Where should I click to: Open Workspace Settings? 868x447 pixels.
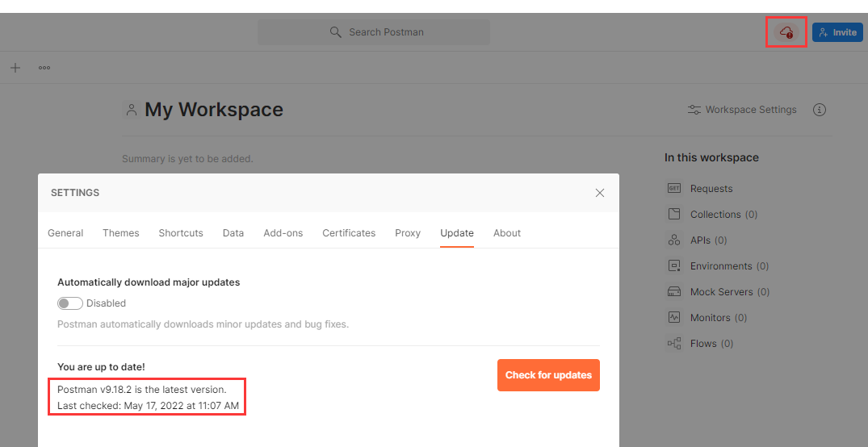[742, 110]
